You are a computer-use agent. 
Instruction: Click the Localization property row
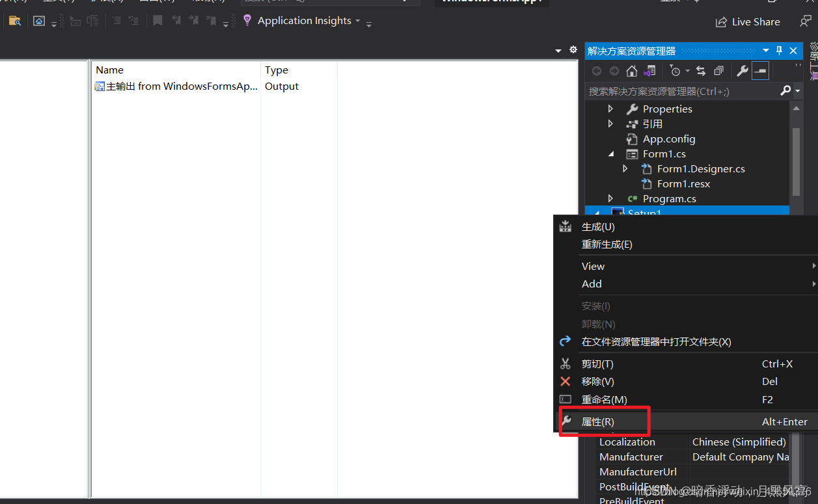[x=694, y=442]
